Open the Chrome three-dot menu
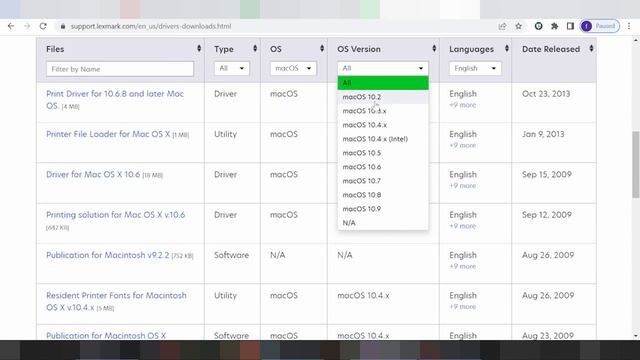Screen dimensions: 640x360 pos(629,26)
